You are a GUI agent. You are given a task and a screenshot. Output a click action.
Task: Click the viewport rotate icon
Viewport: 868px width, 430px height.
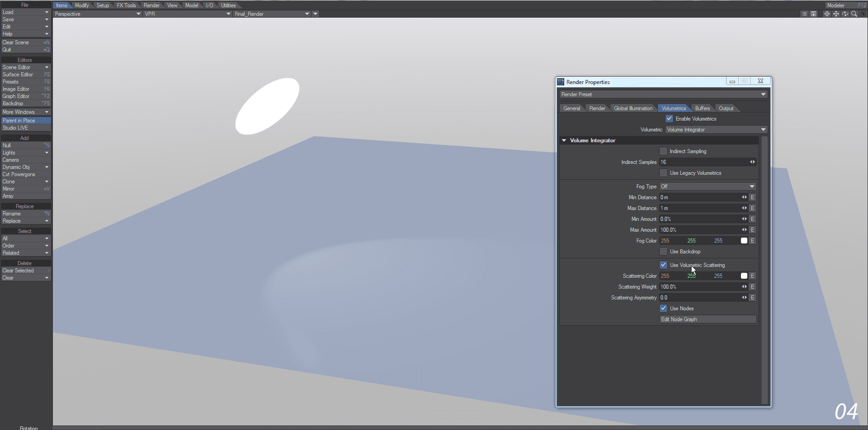click(845, 14)
